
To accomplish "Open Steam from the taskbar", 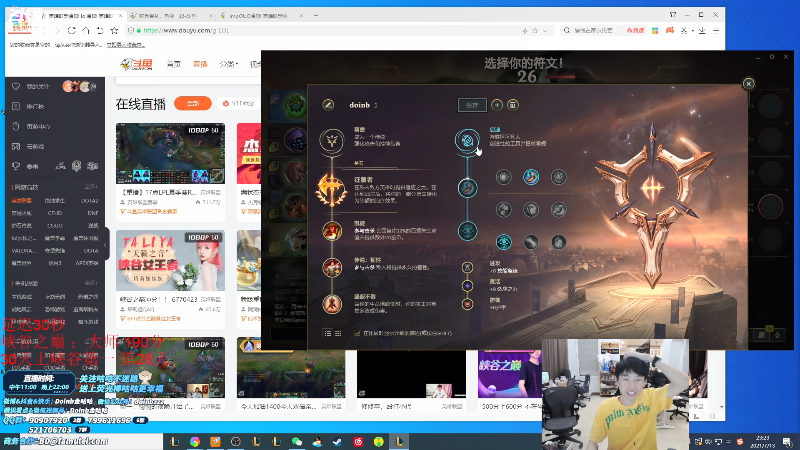I will [338, 441].
